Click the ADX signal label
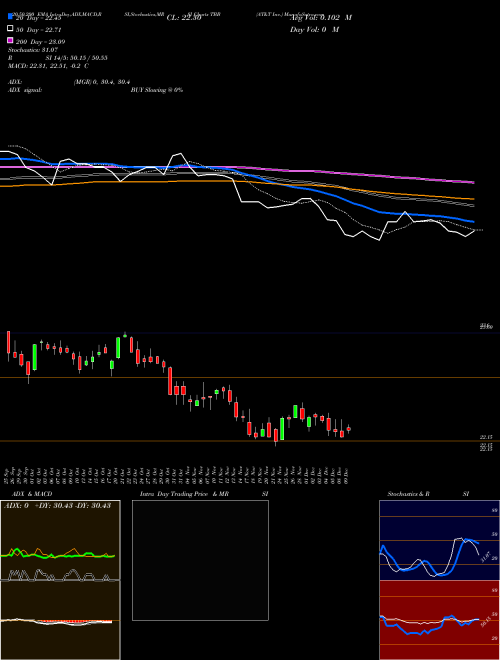Viewport: 500px width, 660px height. pyautogui.click(x=25, y=90)
